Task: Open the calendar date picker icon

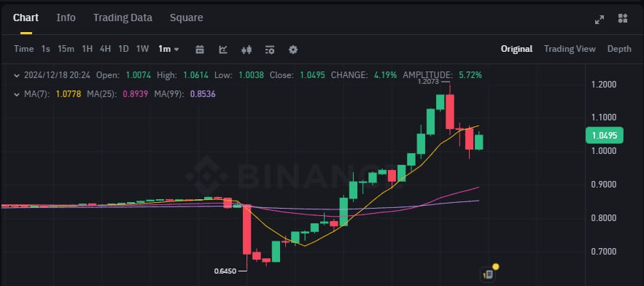Action: point(200,50)
